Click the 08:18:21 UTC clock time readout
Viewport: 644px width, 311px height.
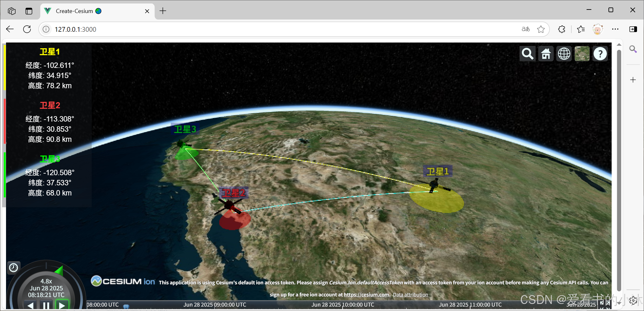pos(46,295)
